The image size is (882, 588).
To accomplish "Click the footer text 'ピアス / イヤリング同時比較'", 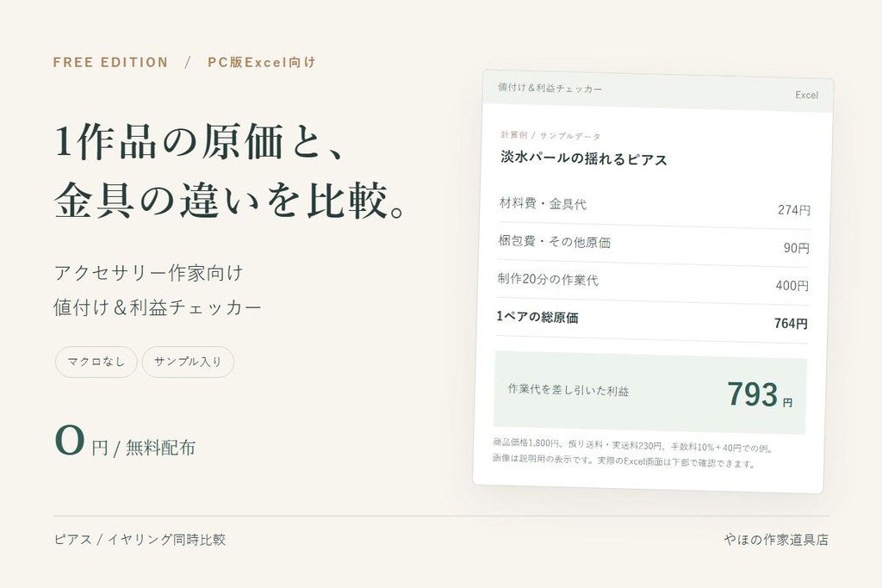I will pos(140,540).
